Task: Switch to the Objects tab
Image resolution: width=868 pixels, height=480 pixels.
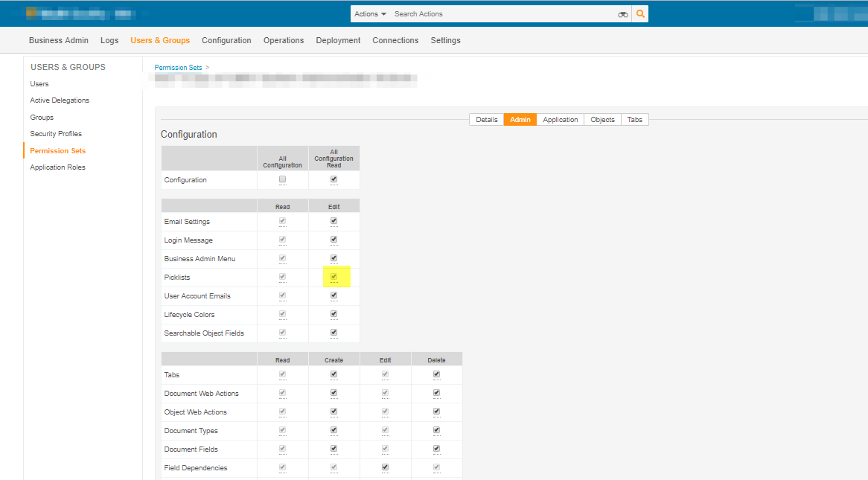Action: [602, 120]
